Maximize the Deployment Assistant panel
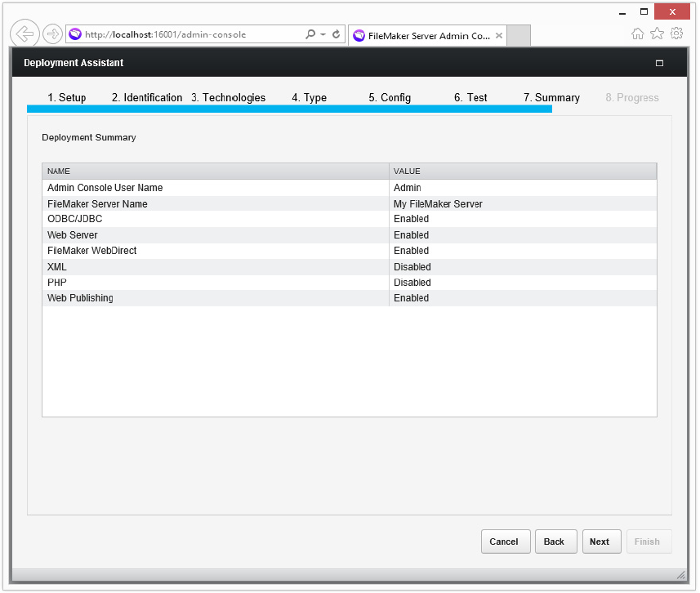Viewport: 700px width, 593px height. pos(659,63)
